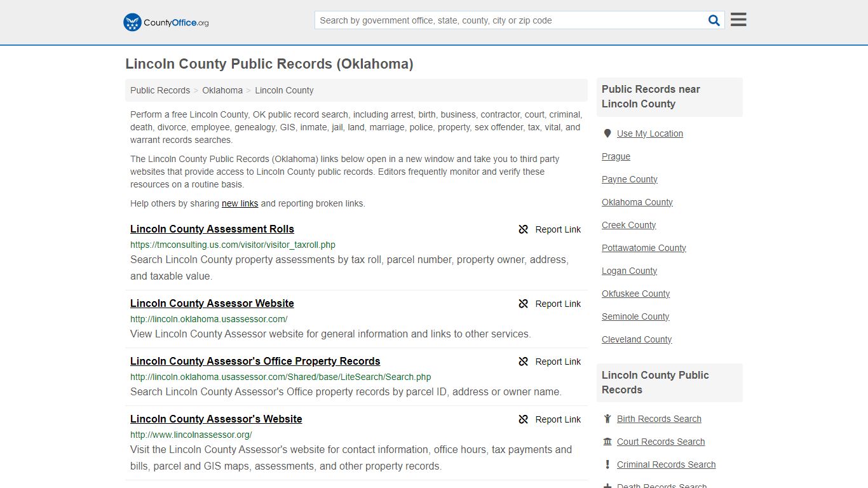Open Lincoln County Assessor Website
The height and width of the screenshot is (488, 868).
click(x=212, y=303)
